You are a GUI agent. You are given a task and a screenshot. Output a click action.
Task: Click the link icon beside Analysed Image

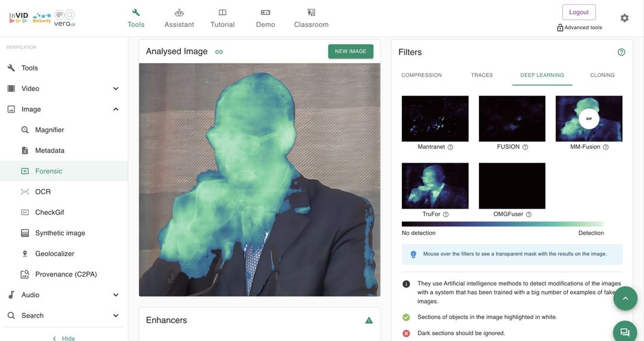tap(219, 52)
